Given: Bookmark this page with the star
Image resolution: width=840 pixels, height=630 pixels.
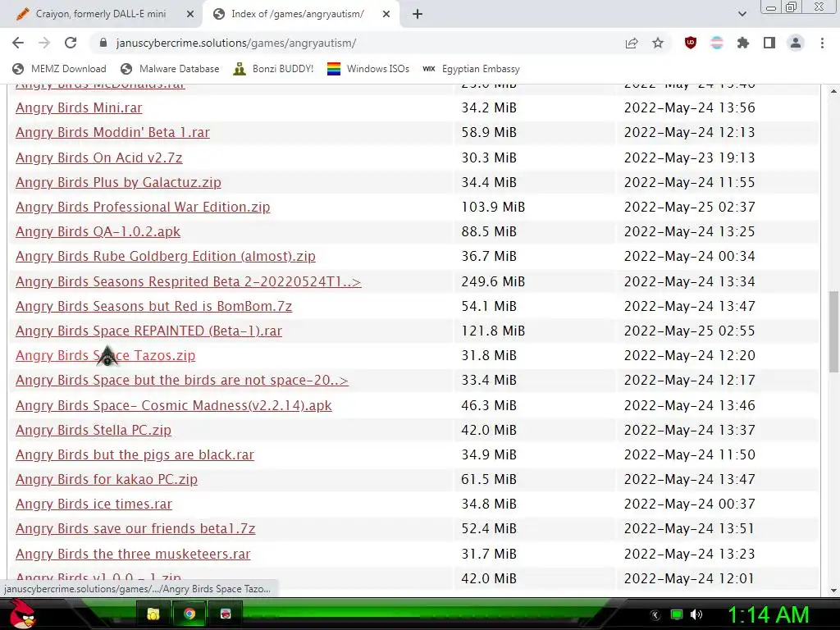Looking at the screenshot, I should 658,43.
